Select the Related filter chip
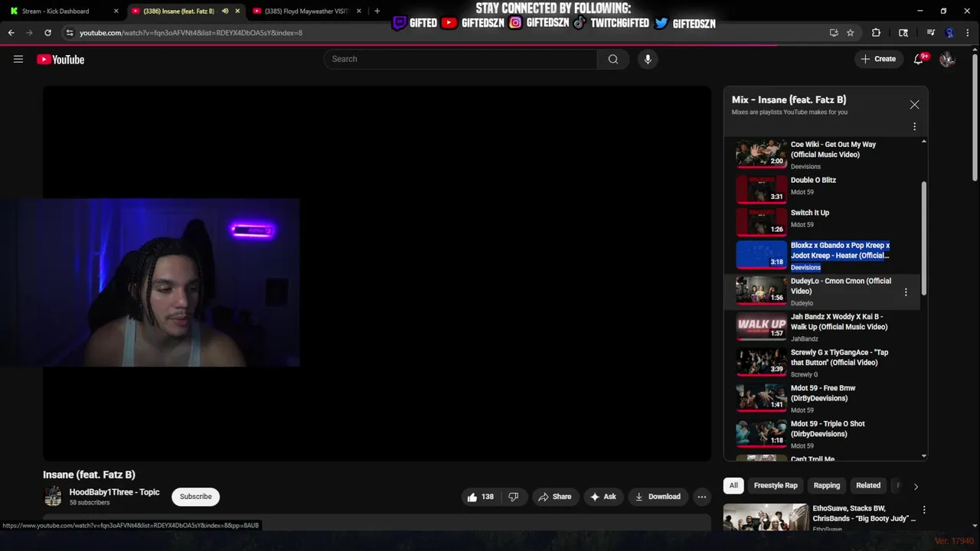The height and width of the screenshot is (551, 980). pos(868,485)
